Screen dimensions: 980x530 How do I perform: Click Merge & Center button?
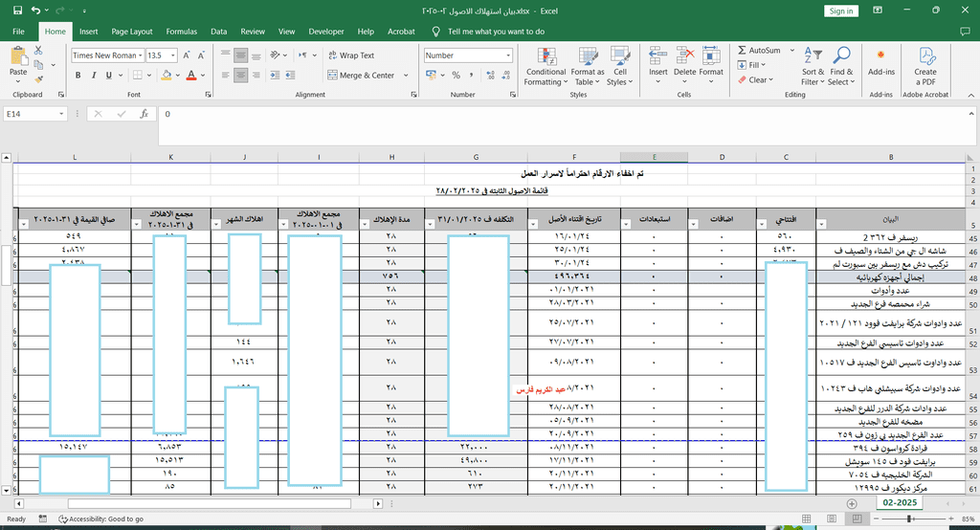(361, 75)
